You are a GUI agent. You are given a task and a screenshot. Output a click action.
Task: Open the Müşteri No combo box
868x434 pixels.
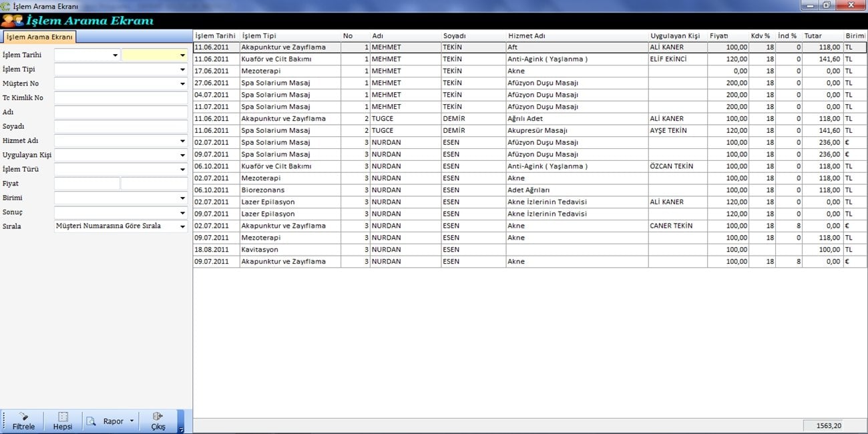[x=182, y=84]
